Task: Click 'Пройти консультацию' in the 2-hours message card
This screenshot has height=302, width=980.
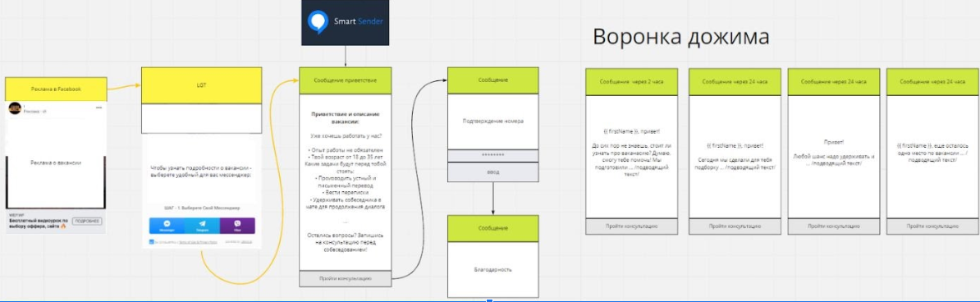Action: (x=631, y=226)
